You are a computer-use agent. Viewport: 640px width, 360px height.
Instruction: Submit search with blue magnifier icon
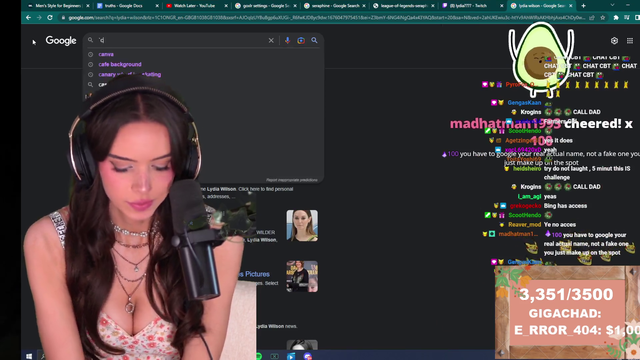pos(314,40)
